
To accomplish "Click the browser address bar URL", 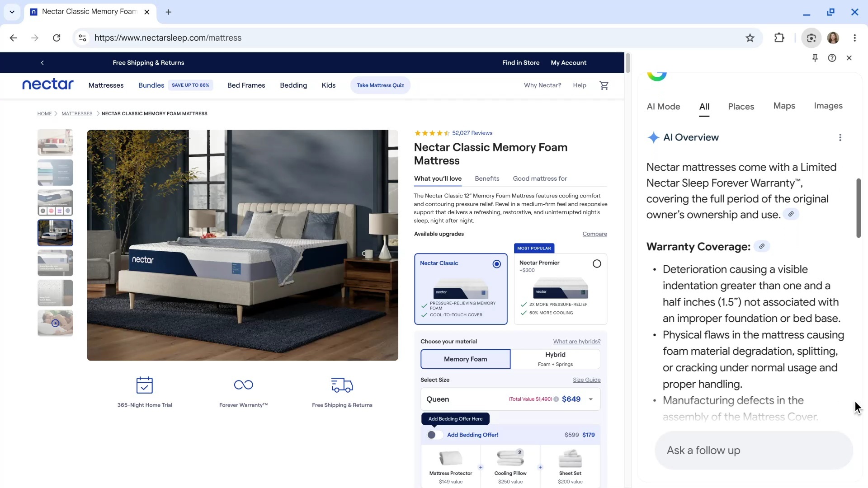I will tap(168, 38).
